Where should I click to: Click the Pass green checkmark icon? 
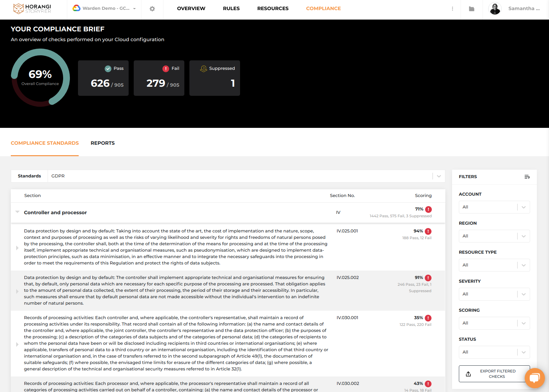pos(108,69)
